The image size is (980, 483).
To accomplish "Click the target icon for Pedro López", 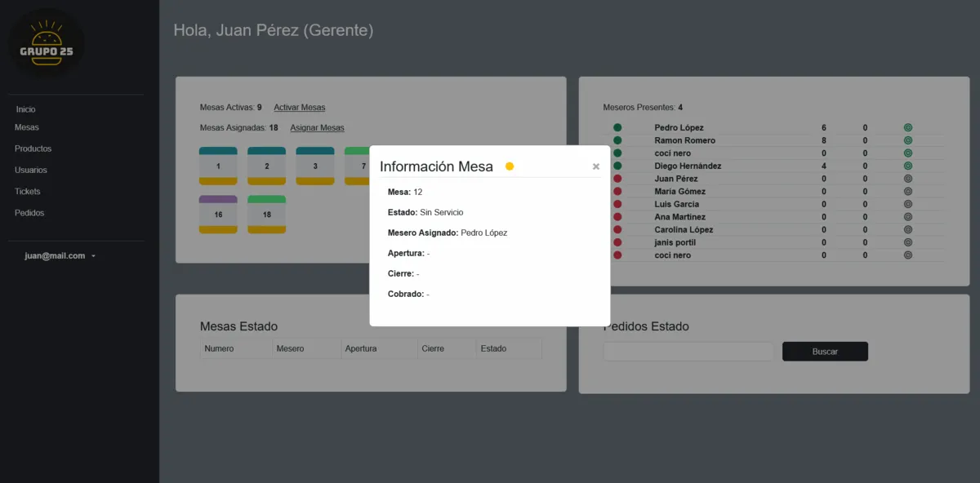I will [x=907, y=128].
